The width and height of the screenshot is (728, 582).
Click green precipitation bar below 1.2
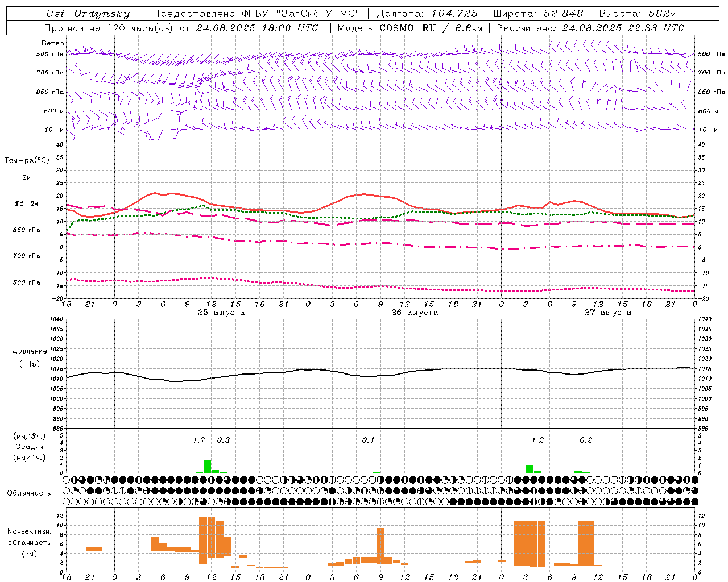tap(530, 469)
